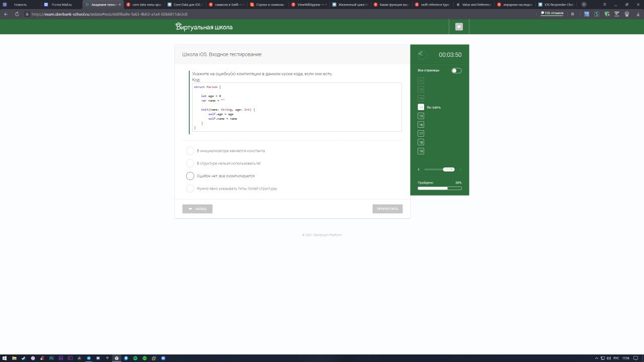Select current question 14 box
Viewport: 644px width, 362px height.
(x=421, y=107)
